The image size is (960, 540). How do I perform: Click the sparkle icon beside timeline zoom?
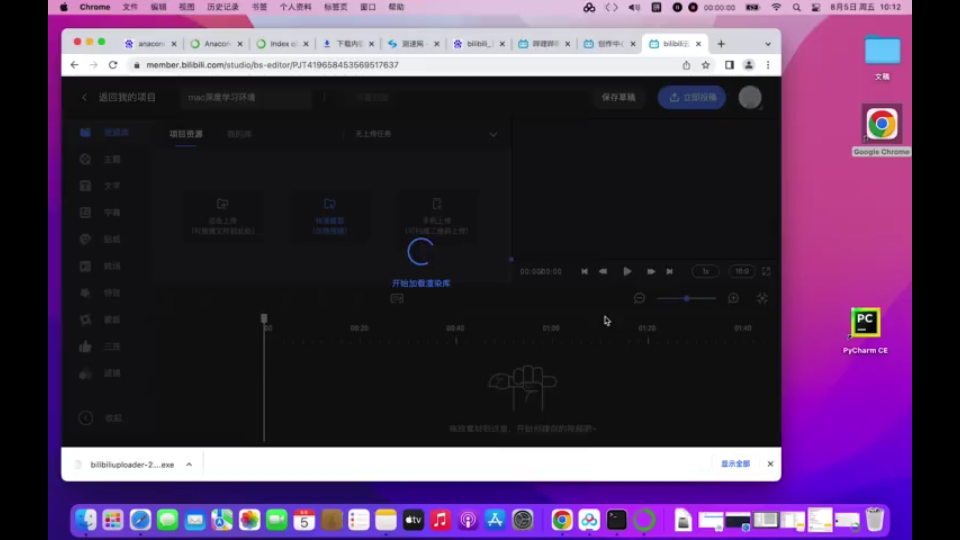762,298
